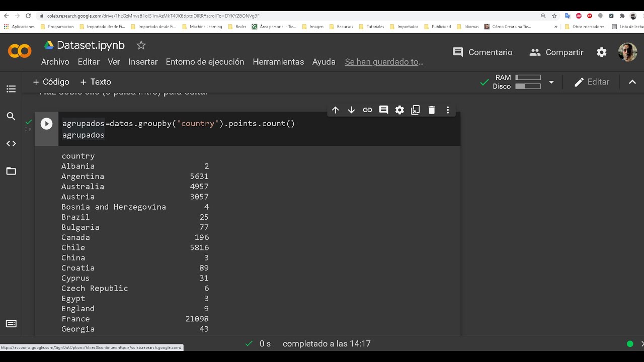Open cell editor settings gear icon
This screenshot has height=362, width=644.
click(399, 110)
